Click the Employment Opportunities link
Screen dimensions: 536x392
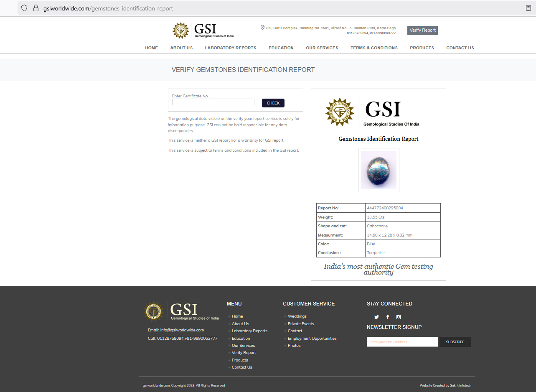[312, 339]
